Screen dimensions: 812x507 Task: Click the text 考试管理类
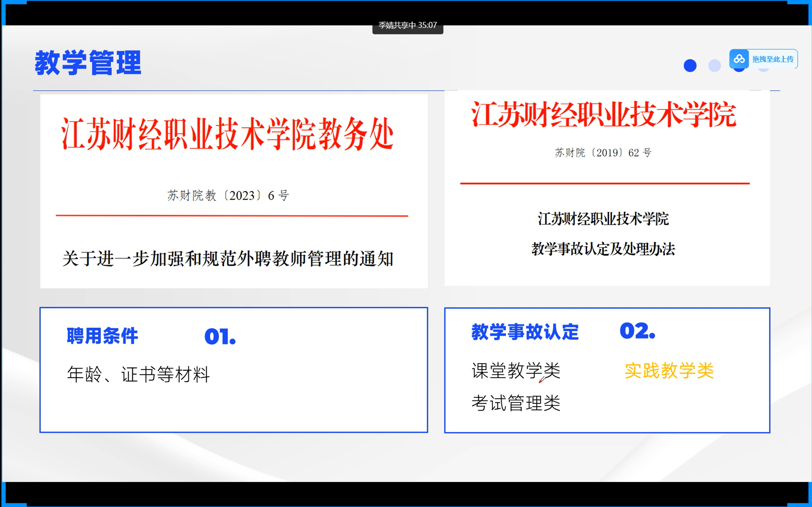click(x=516, y=403)
